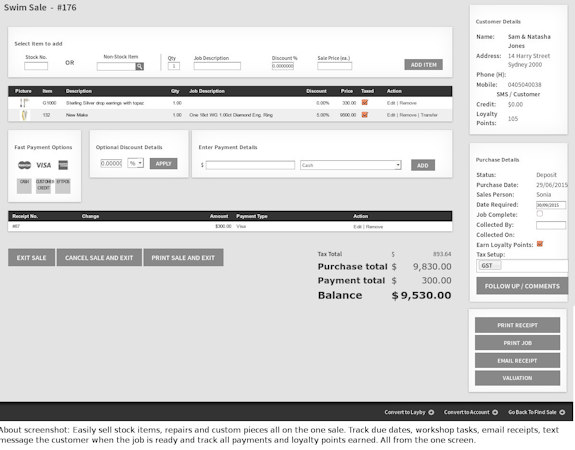Click the APPLY discount button
This screenshot has height=450, width=575.
[x=164, y=164]
